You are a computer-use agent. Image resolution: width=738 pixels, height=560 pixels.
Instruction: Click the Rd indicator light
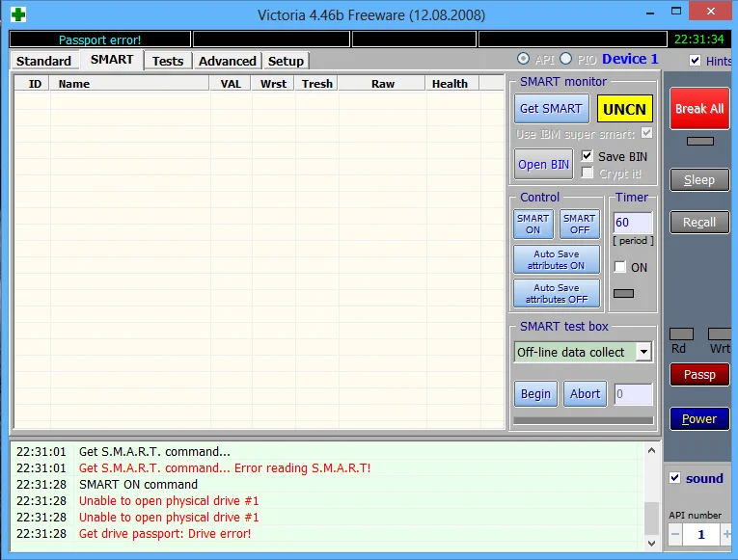pyautogui.click(x=681, y=334)
